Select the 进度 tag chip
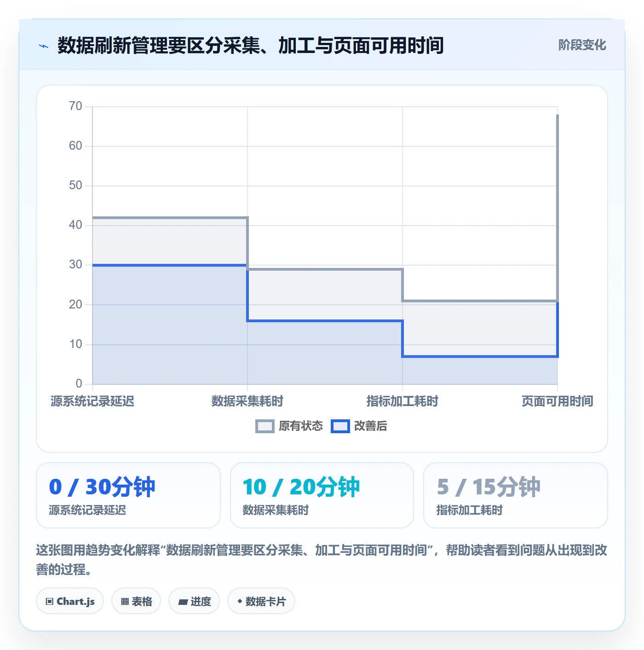644x650 pixels. click(x=194, y=601)
